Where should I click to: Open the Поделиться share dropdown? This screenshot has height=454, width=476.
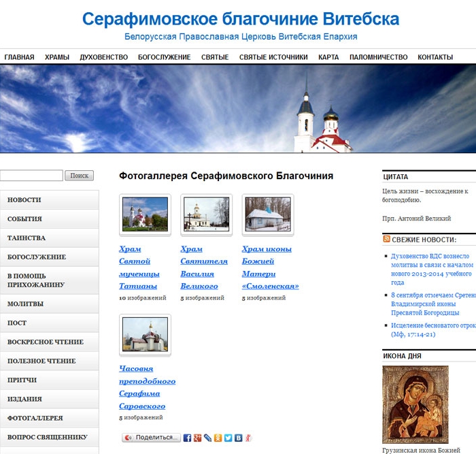click(x=152, y=438)
